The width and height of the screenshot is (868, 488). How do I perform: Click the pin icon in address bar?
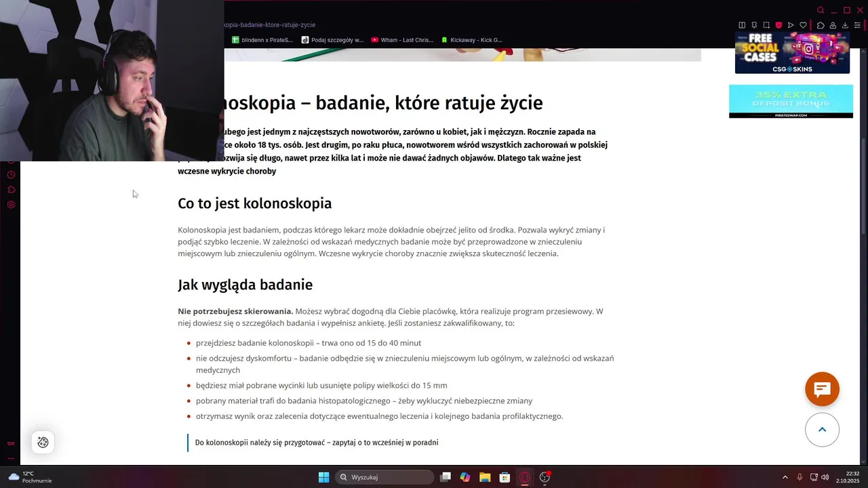coord(754,25)
